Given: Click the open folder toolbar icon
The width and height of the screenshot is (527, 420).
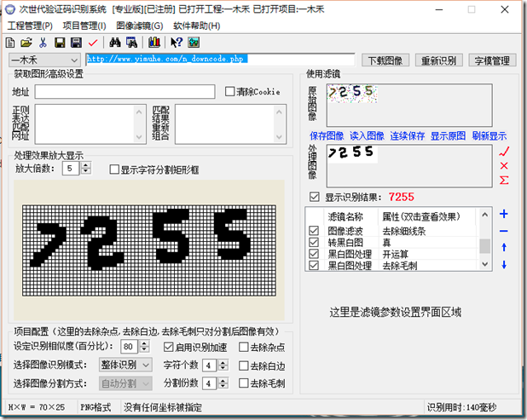Looking at the screenshot, I should point(26,43).
